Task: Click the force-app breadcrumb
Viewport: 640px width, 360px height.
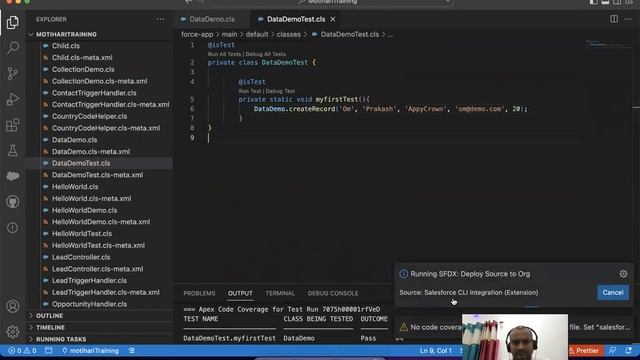Action: click(x=197, y=34)
